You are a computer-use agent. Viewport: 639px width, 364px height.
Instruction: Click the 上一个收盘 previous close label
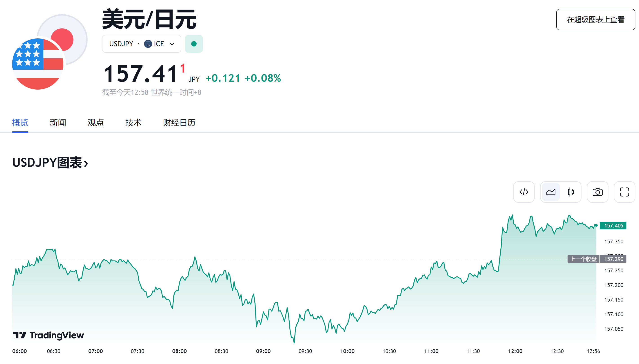coord(583,259)
